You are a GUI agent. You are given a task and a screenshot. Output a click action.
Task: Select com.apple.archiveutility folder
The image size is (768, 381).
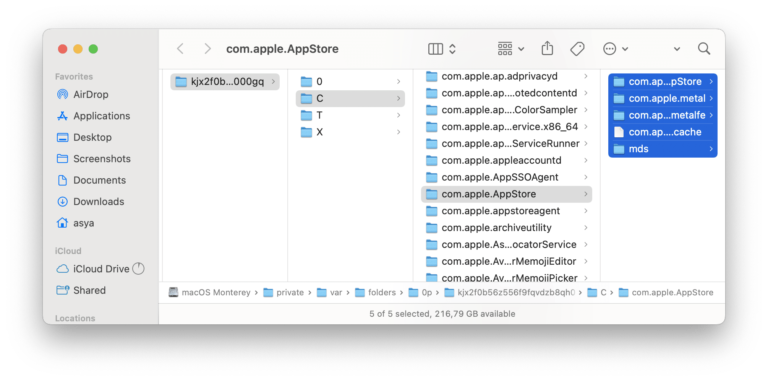506,228
